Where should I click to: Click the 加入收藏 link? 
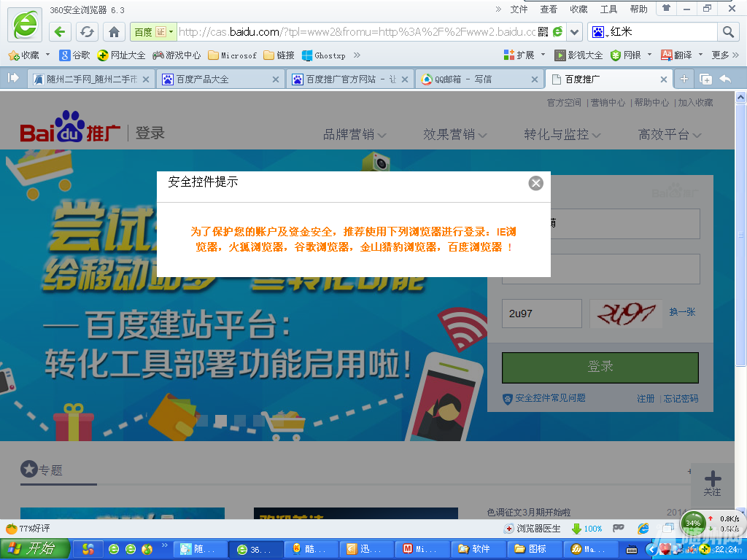coord(695,103)
